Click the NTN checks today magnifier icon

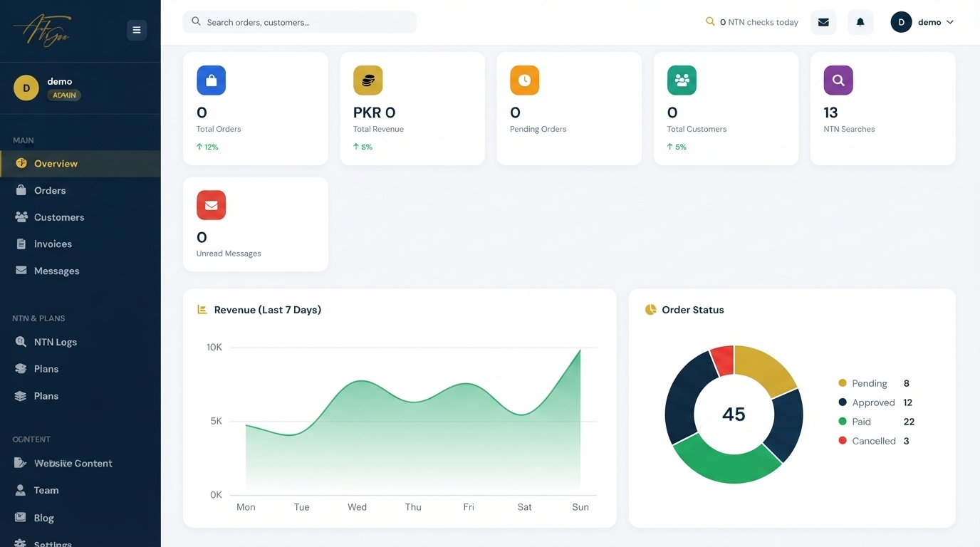pyautogui.click(x=710, y=22)
